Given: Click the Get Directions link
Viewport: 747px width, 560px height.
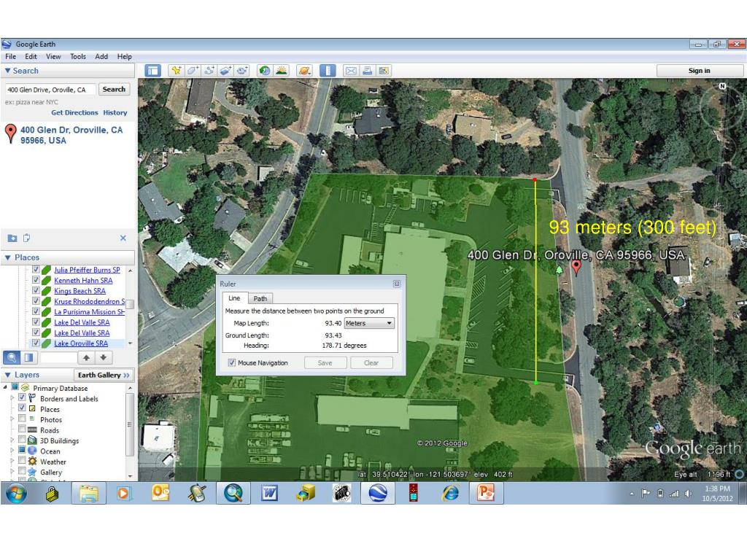Looking at the screenshot, I should click(74, 113).
